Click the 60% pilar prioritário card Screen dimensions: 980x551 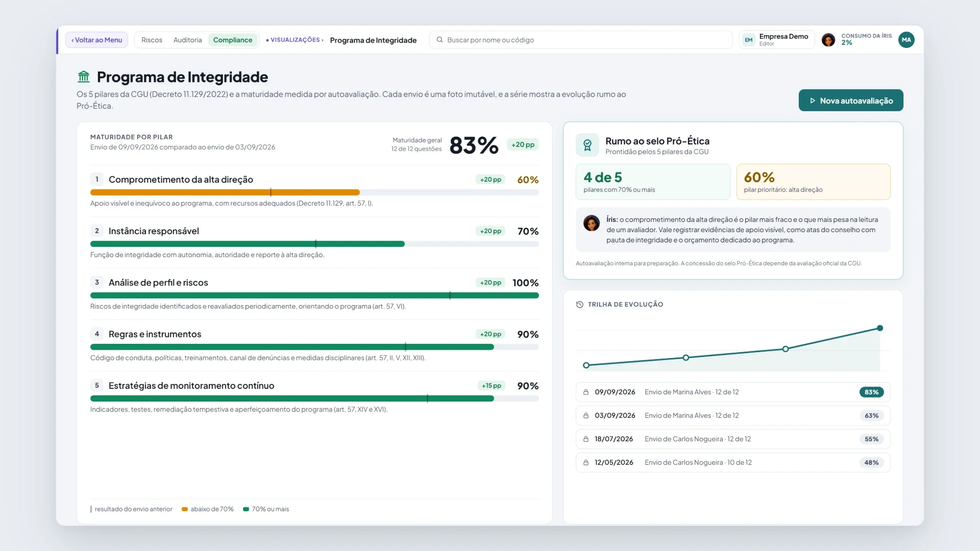(x=813, y=182)
